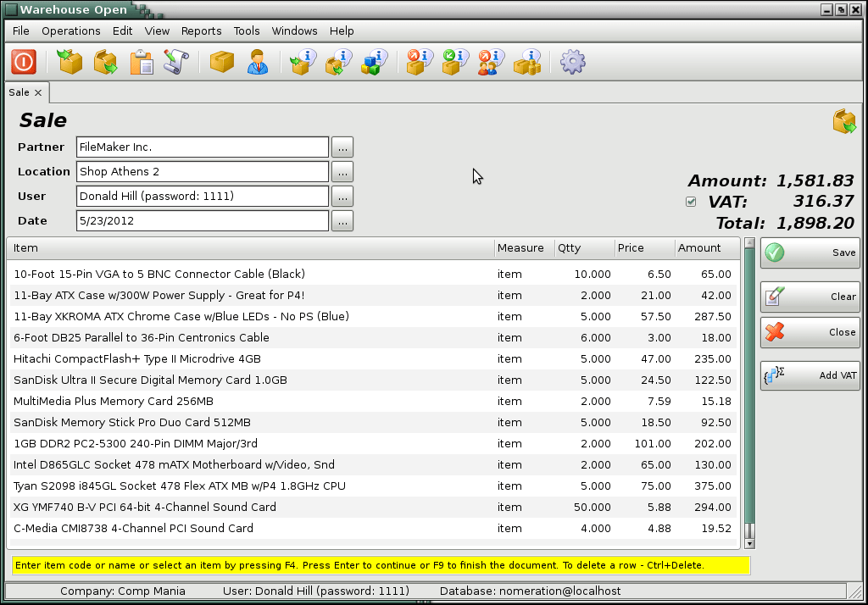Click the Price column header
This screenshot has height=605, width=868.
click(x=645, y=248)
